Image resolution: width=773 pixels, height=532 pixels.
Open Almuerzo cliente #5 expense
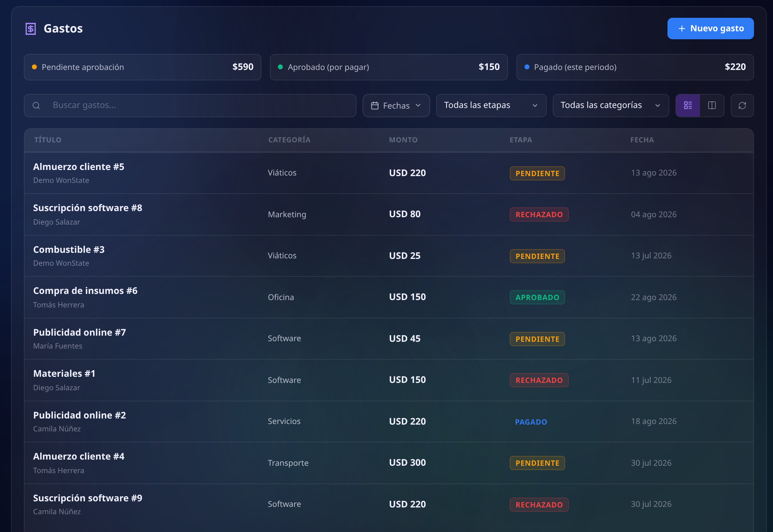pos(389,173)
